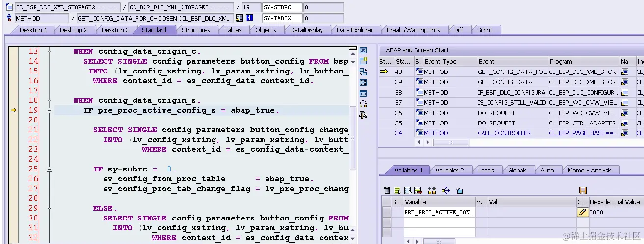Switch to the Locals tab
The height and width of the screenshot is (244, 644).
coord(486,170)
